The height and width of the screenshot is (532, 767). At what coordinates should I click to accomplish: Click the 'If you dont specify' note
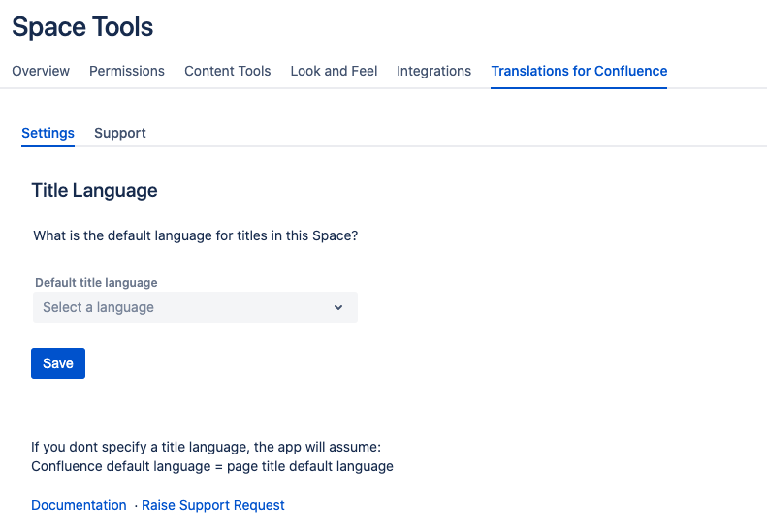[x=206, y=447]
